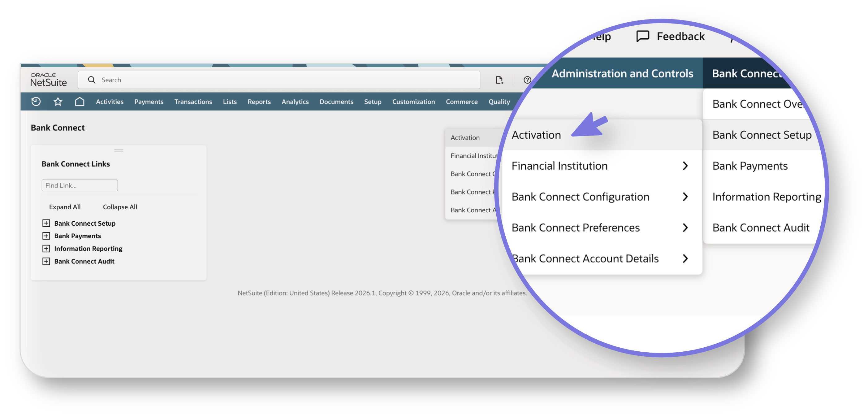The width and height of the screenshot is (868, 417).
Task: Open the Analytics menu
Action: tap(295, 102)
